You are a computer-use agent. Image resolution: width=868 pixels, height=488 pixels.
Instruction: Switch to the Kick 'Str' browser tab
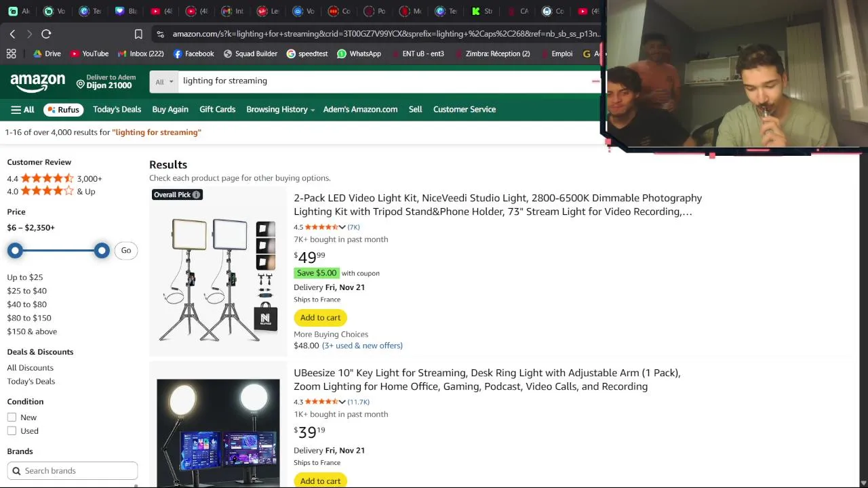coord(481,11)
